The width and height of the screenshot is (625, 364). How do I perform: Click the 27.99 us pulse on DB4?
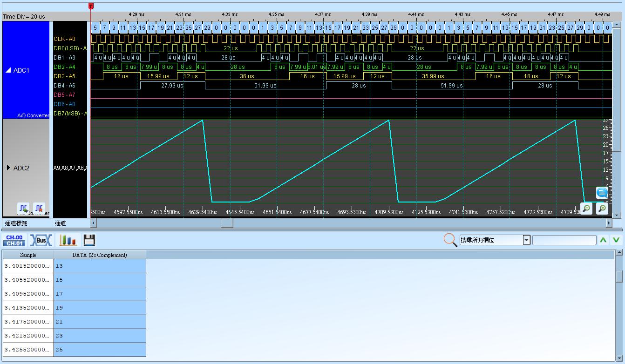coord(172,86)
